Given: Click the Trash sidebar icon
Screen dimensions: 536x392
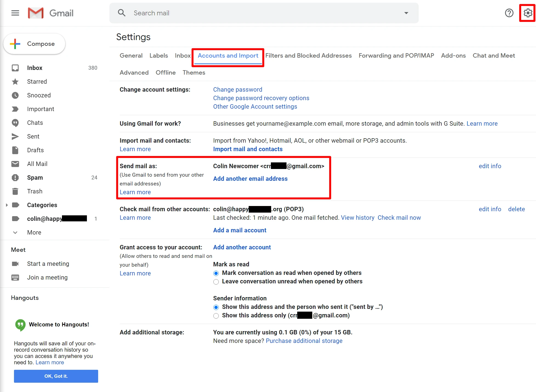Looking at the screenshot, I should pyautogui.click(x=15, y=191).
